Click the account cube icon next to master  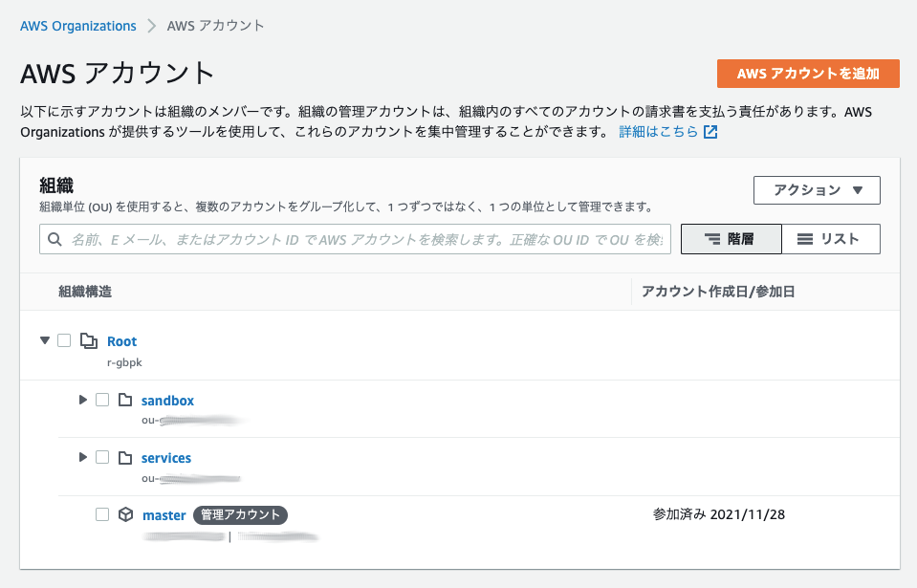[x=126, y=514]
